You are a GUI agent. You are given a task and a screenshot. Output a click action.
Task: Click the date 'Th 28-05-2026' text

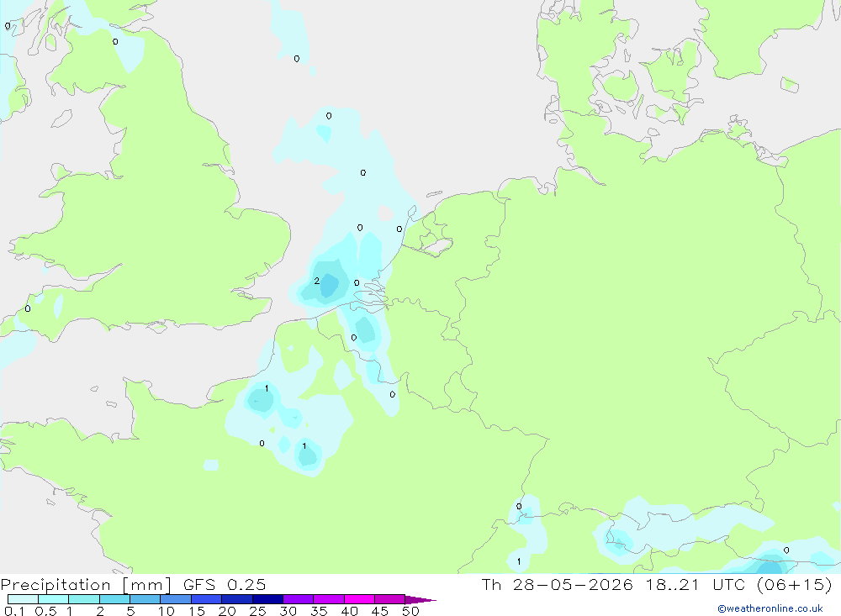tap(558, 584)
